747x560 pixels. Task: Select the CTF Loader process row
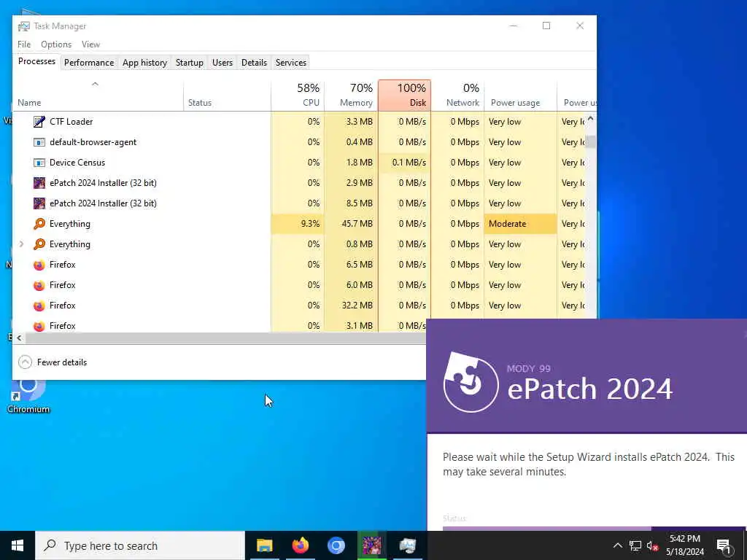pyautogui.click(x=300, y=122)
